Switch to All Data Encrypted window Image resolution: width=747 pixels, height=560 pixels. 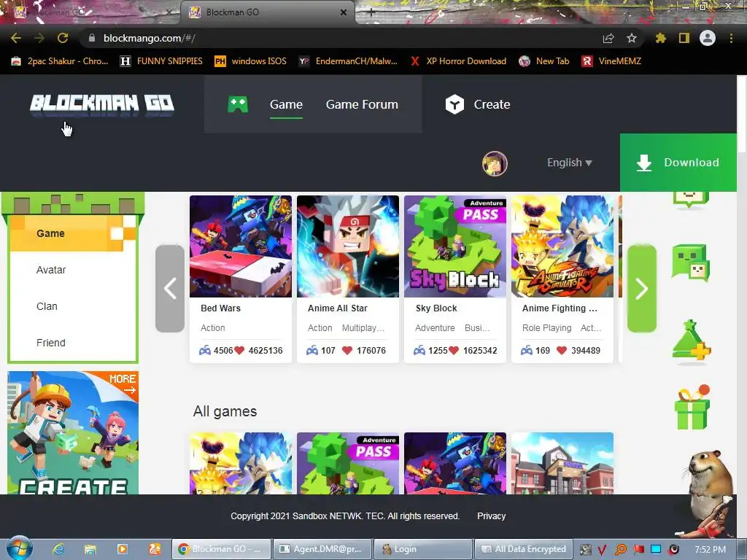[x=524, y=549]
